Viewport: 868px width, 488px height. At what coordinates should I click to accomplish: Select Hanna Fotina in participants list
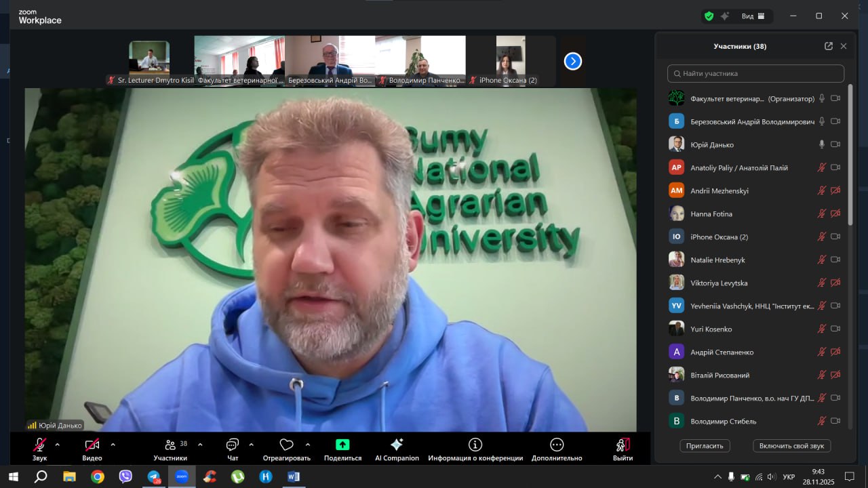[711, 213]
